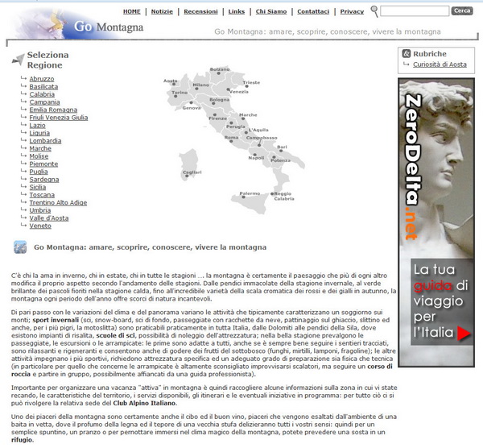Select Roma on the map
483x448 pixels.
point(231,138)
